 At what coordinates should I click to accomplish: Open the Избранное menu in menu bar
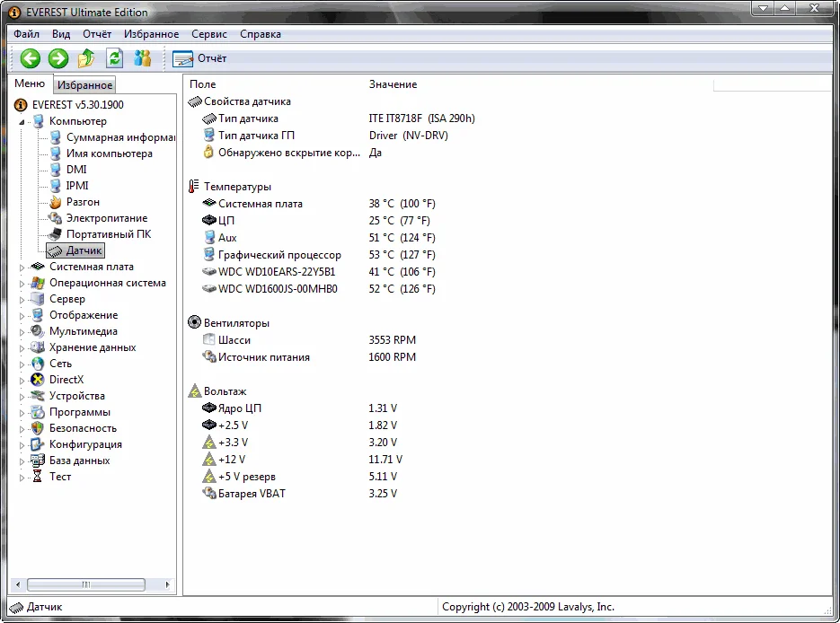[152, 34]
